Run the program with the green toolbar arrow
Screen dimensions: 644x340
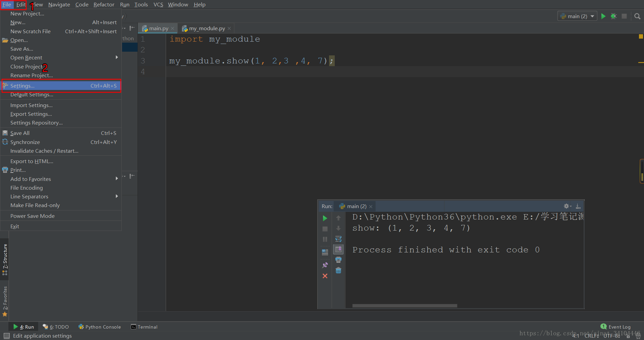pos(603,16)
